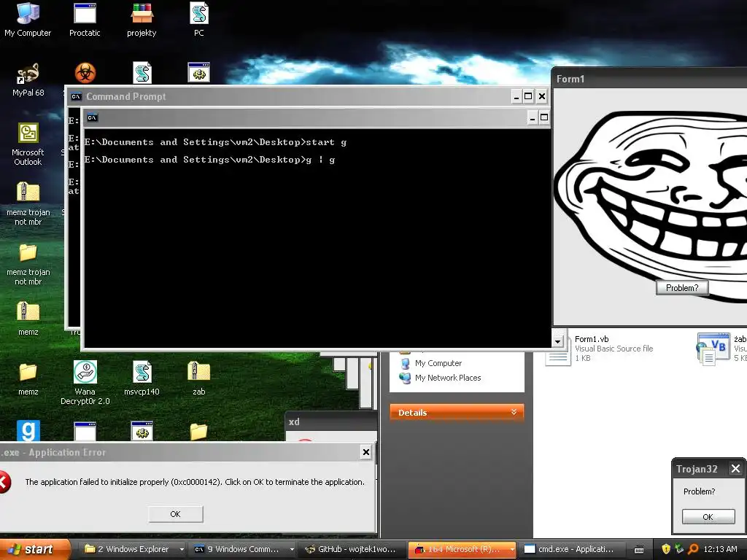The width and height of the screenshot is (747, 560).
Task: Click the security shield tray icon
Action: click(x=665, y=549)
